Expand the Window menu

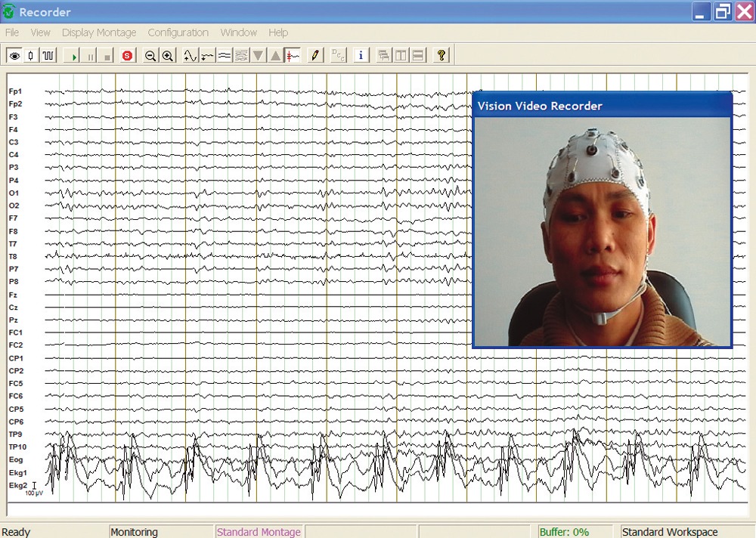238,32
